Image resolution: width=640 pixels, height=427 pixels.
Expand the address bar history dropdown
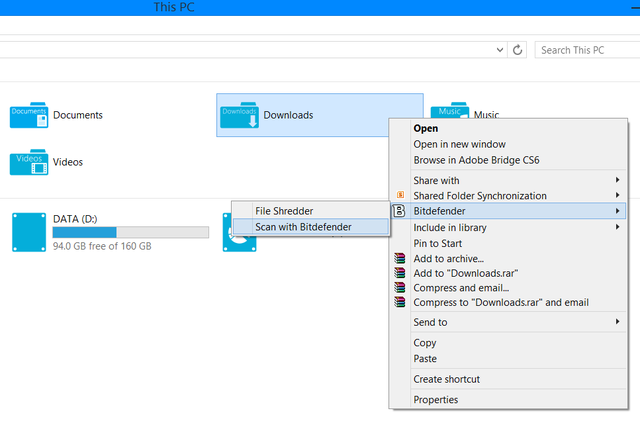pyautogui.click(x=500, y=50)
